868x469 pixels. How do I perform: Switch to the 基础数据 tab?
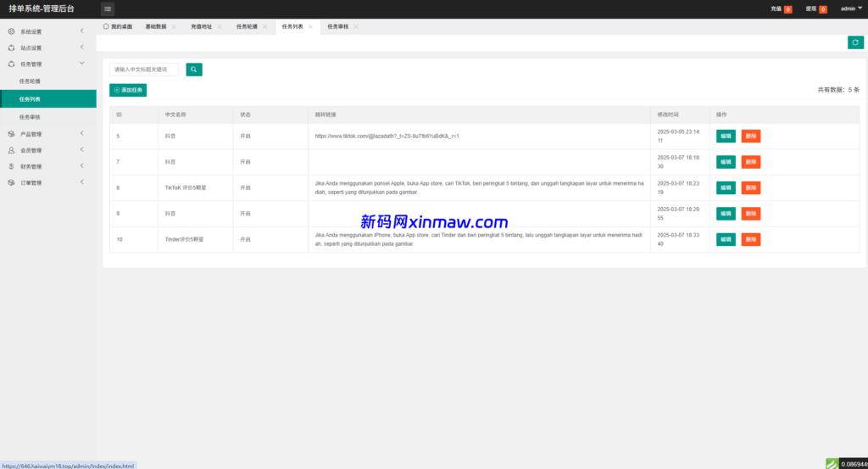(x=156, y=26)
